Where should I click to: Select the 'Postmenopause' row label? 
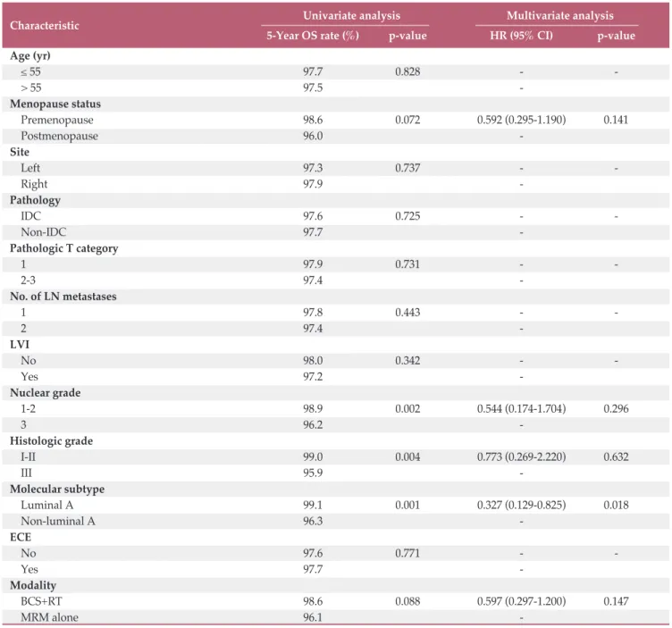tap(60, 136)
